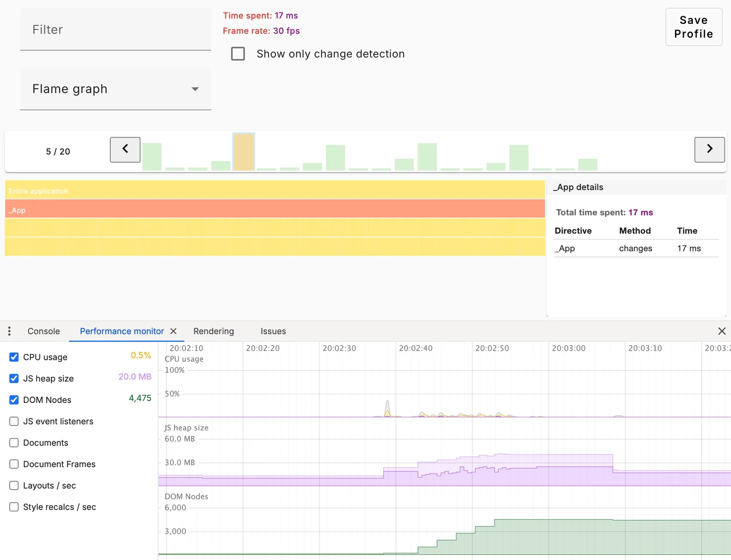Click the Save Profile button
Image resolution: width=731 pixels, height=560 pixels.
pos(693,27)
